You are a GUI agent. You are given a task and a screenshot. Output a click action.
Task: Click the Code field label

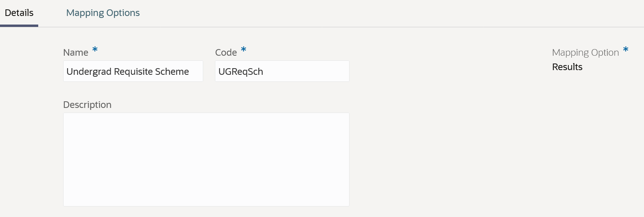click(x=226, y=53)
